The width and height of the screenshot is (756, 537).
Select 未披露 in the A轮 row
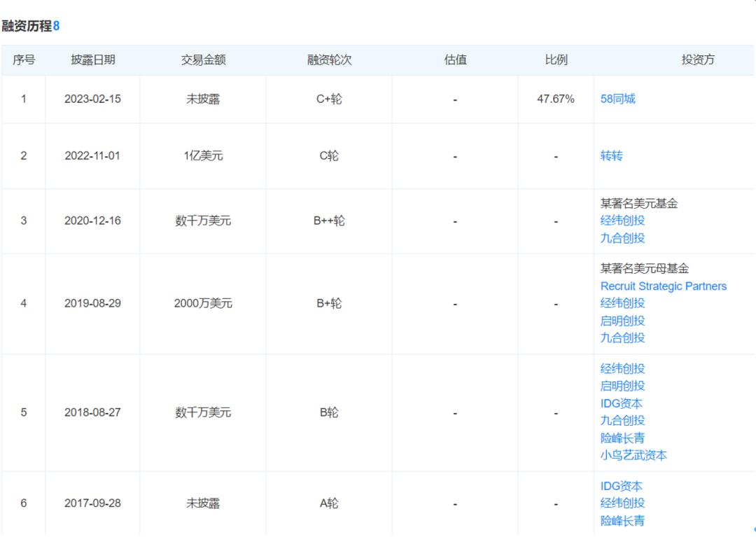tap(203, 503)
